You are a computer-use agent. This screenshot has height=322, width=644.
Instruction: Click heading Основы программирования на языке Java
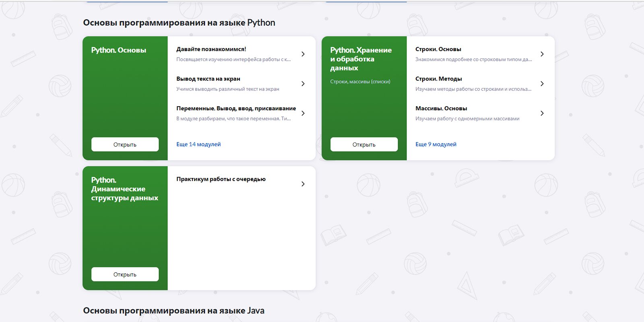coord(173,311)
